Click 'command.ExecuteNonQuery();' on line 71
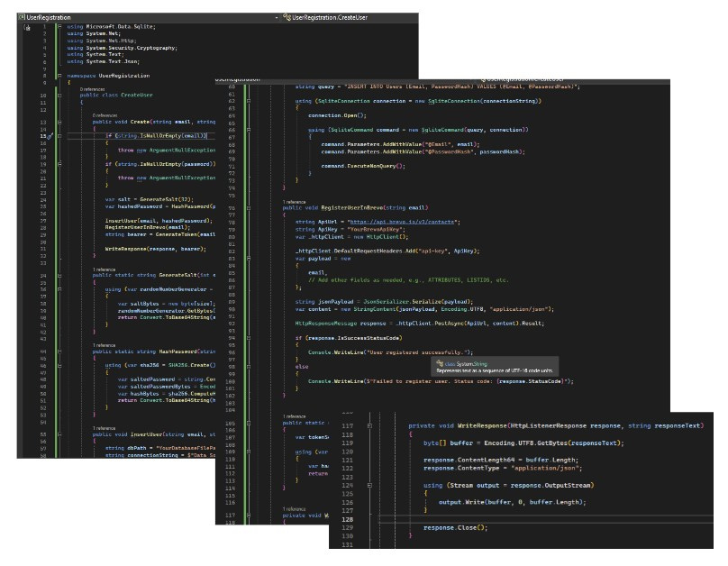Screen dimensions: 728x566 (x=363, y=166)
